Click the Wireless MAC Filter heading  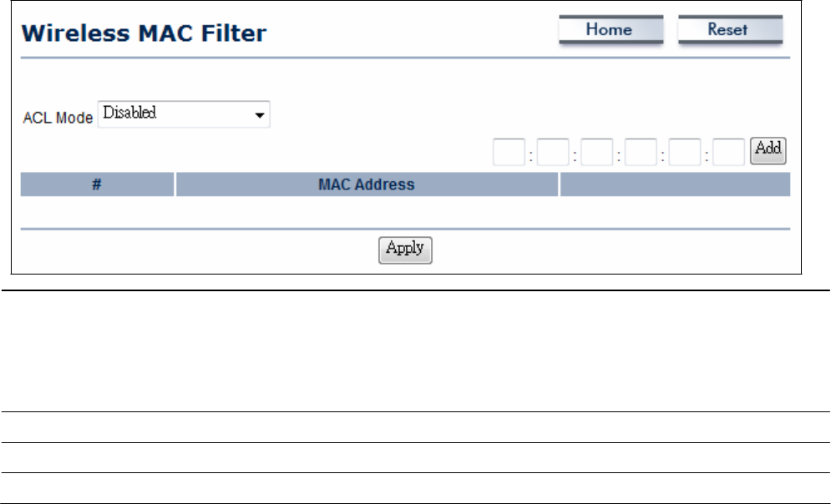click(x=144, y=33)
